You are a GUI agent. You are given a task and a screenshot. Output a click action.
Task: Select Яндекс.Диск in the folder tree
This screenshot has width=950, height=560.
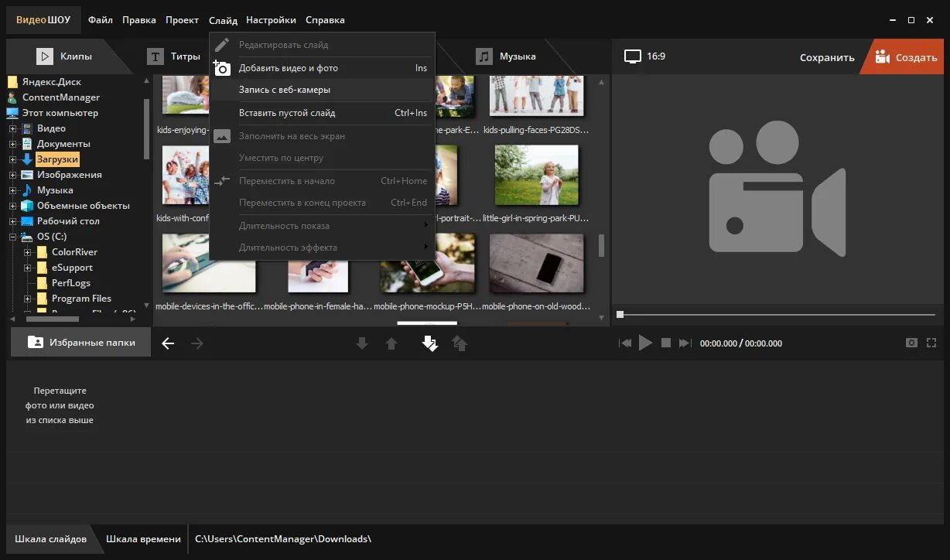[x=52, y=82]
